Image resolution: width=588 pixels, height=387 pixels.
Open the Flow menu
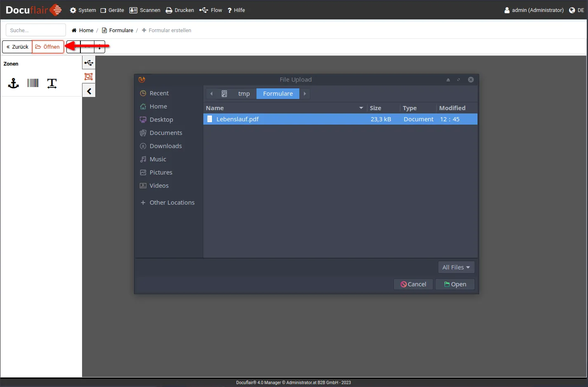point(211,10)
